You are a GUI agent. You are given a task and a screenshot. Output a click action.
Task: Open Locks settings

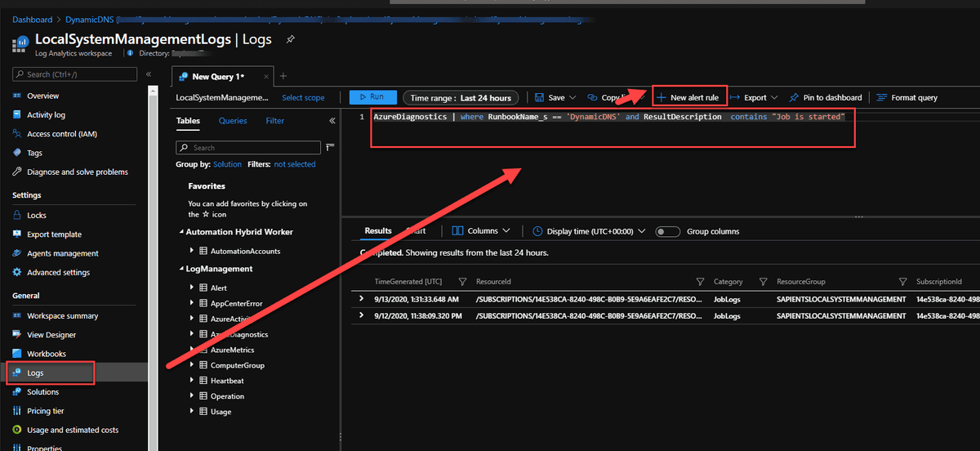(37, 215)
